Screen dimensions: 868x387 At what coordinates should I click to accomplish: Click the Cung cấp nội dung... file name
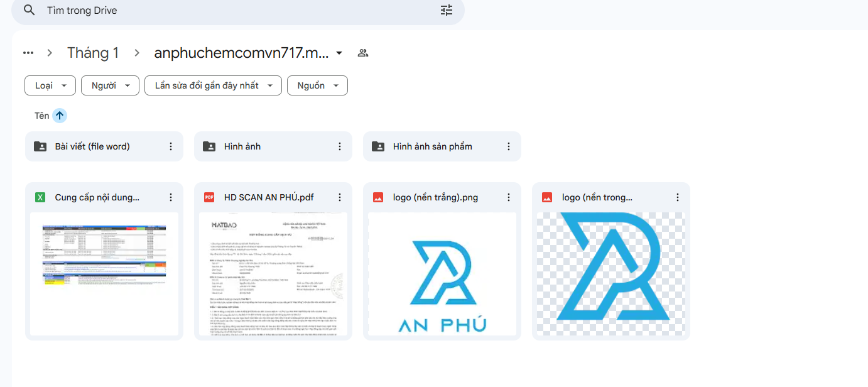(x=97, y=197)
